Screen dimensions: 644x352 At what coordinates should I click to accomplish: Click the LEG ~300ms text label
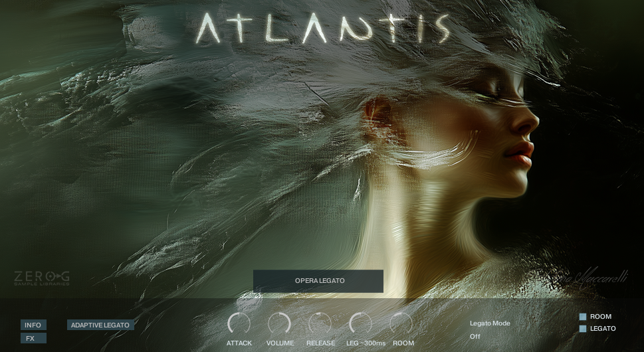point(366,343)
